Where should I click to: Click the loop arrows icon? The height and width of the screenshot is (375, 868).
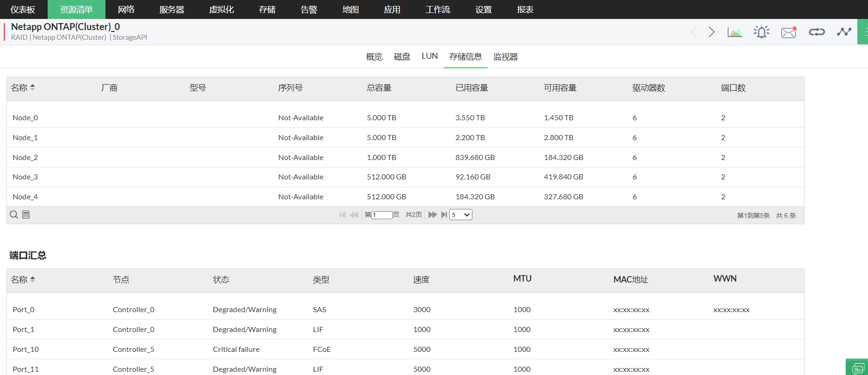pyautogui.click(x=817, y=32)
